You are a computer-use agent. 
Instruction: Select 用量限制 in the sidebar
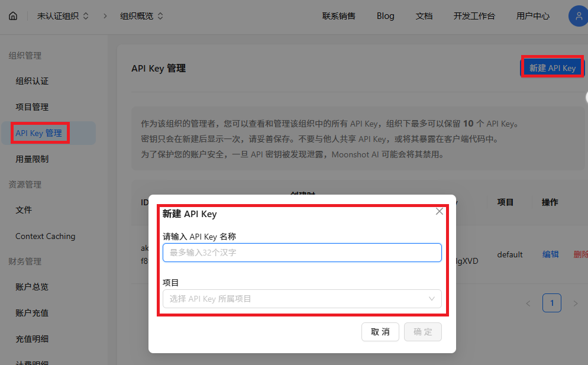coord(32,159)
